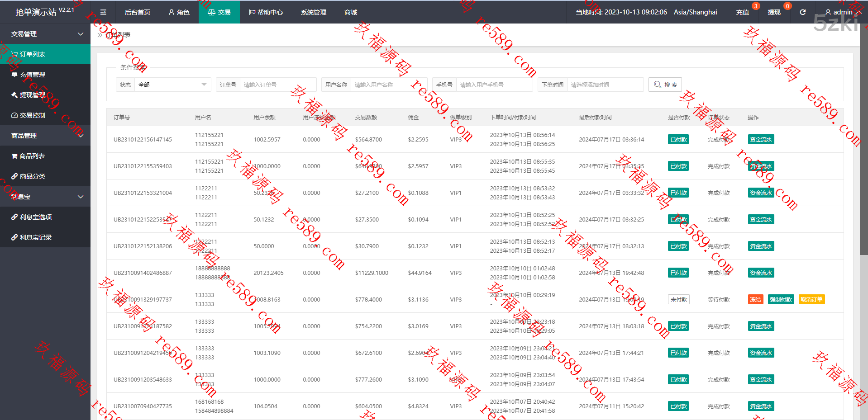The image size is (868, 420).
Task: Collapse the 商品管理 sidebar group
Action: pyautogui.click(x=45, y=136)
